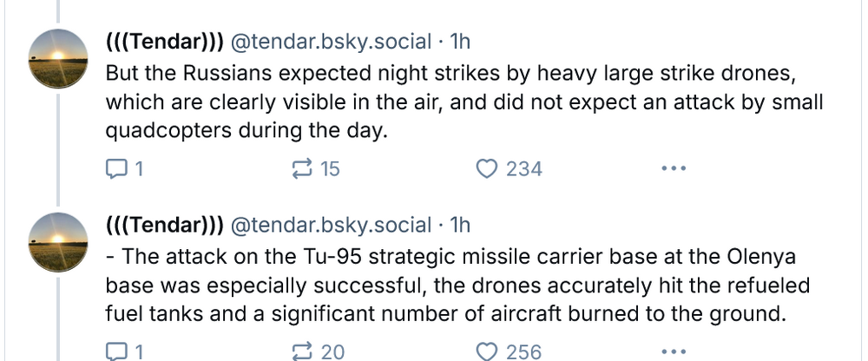
Task: Open the (((Tendar))) name on the quadcopters post
Action: click(x=165, y=42)
